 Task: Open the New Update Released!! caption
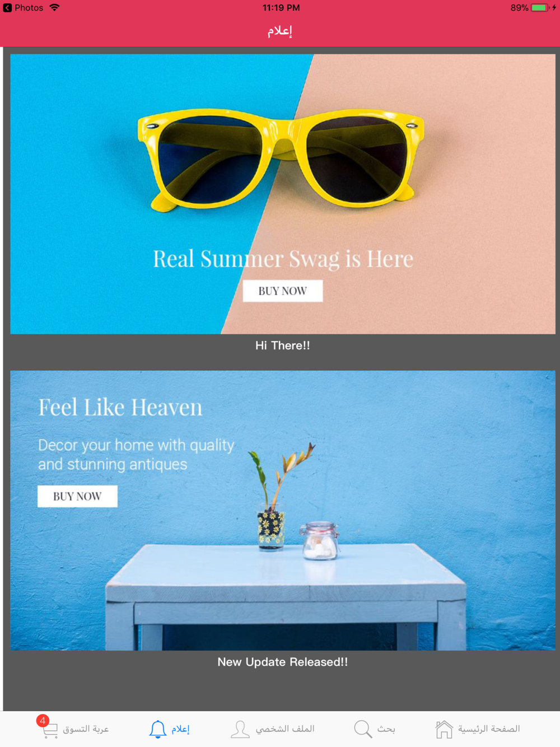click(283, 662)
